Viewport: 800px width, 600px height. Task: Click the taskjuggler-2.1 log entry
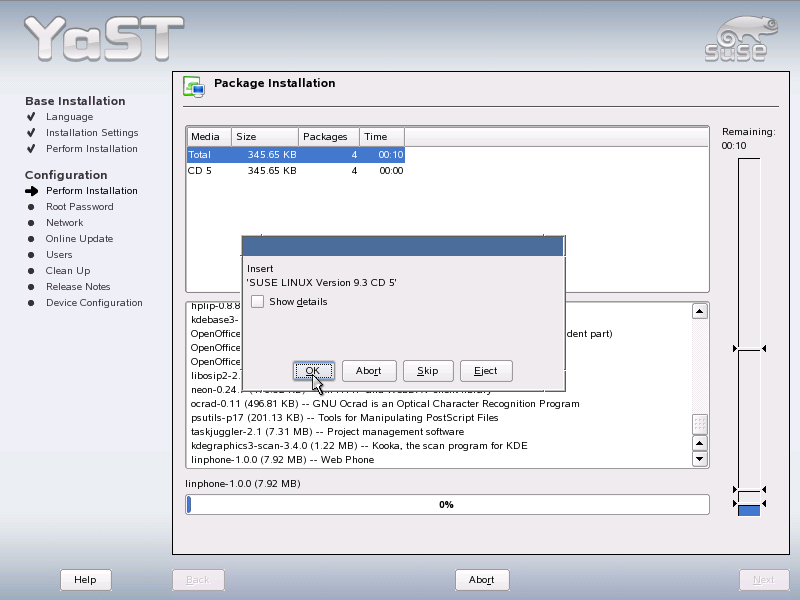(x=328, y=432)
